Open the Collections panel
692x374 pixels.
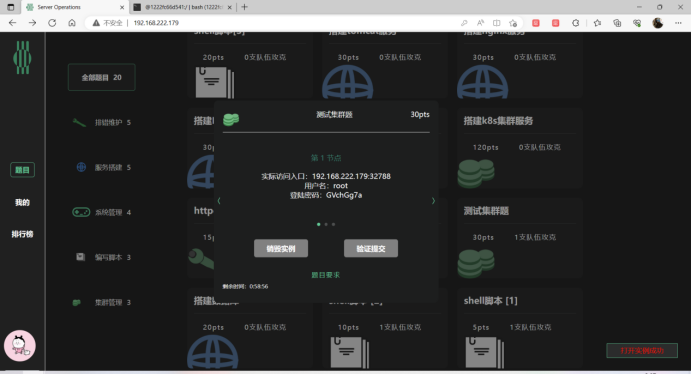pyautogui.click(x=617, y=23)
